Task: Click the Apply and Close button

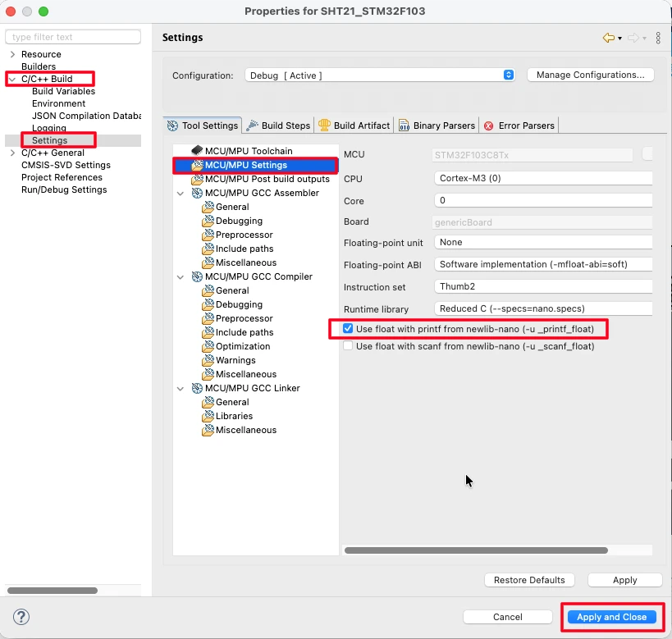Action: [611, 617]
